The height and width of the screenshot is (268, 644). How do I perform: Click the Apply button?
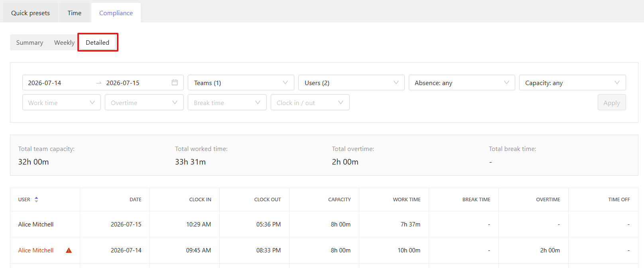coord(611,103)
